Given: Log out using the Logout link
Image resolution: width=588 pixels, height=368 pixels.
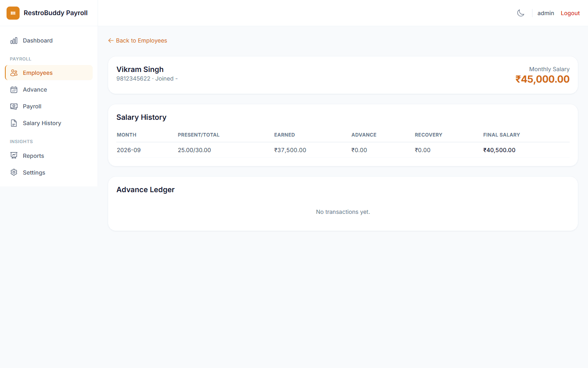Looking at the screenshot, I should 570,13.
